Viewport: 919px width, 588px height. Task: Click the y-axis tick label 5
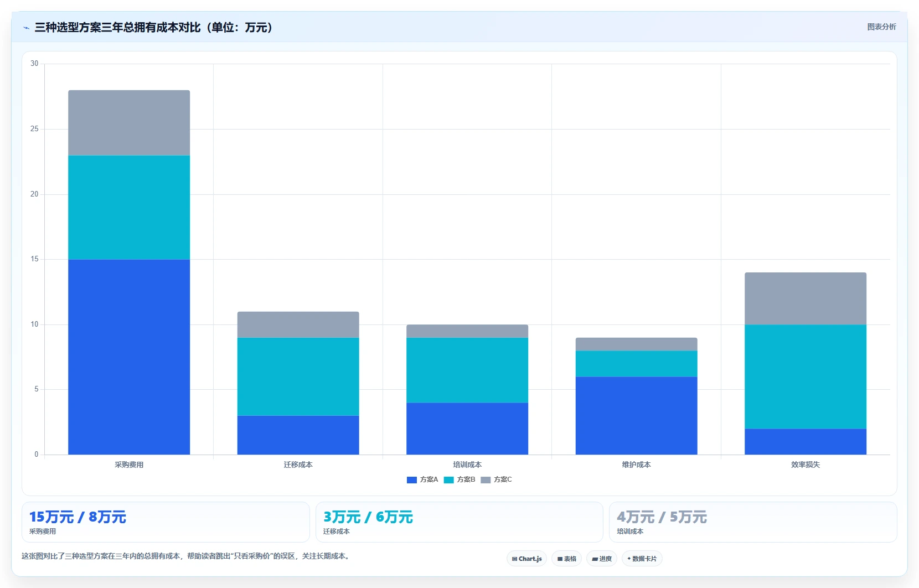37,389
